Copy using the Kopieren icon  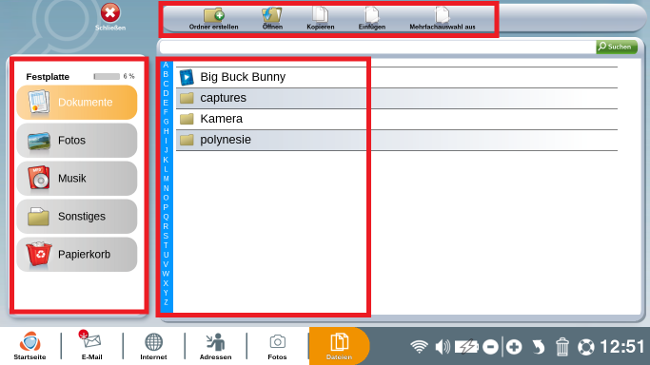click(320, 19)
